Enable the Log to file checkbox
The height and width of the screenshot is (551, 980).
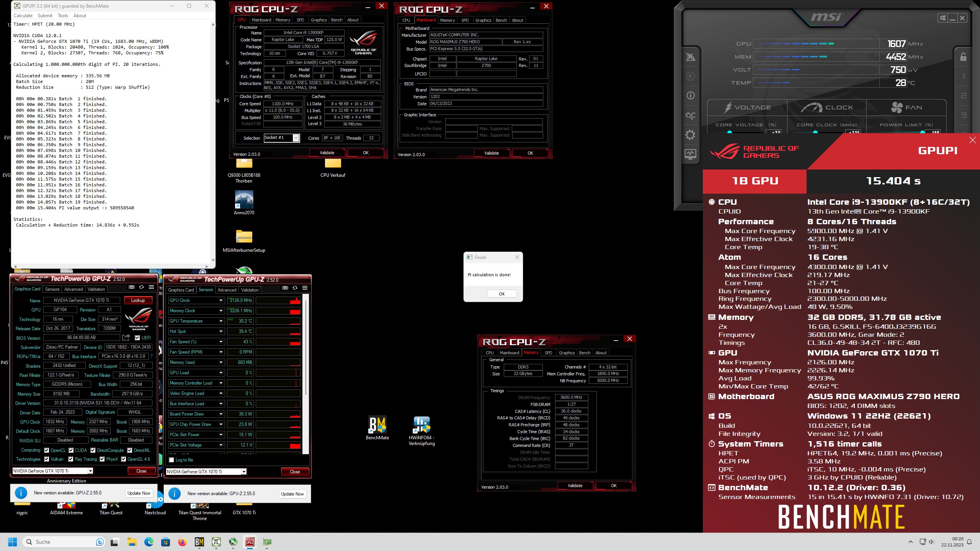click(171, 460)
